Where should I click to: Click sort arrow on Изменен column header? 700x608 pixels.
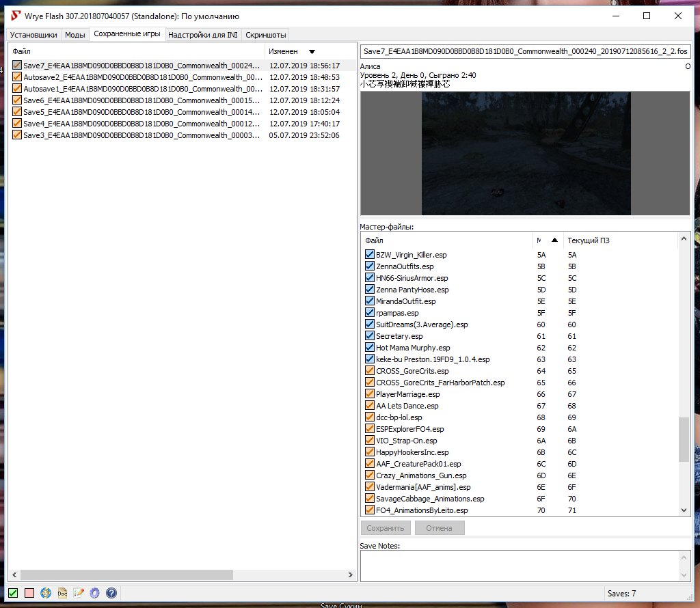(x=312, y=51)
